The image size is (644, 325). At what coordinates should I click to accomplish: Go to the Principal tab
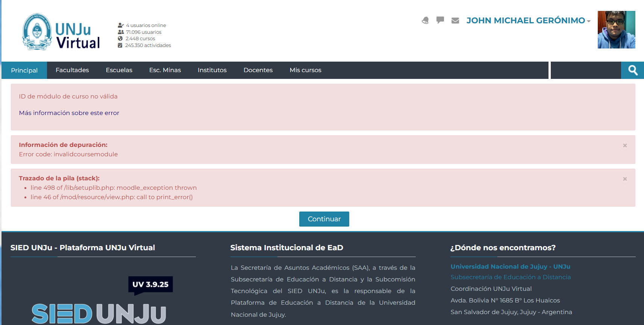coord(24,70)
